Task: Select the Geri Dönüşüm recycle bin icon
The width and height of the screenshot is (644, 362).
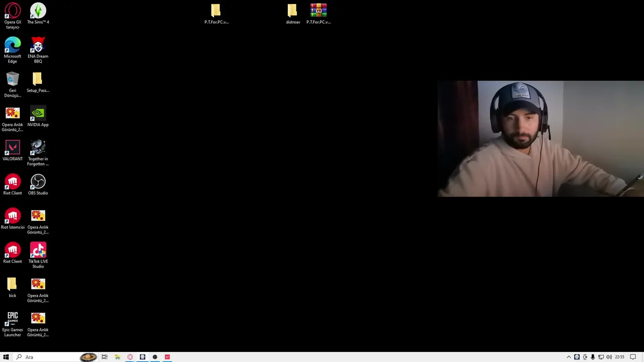Action: (x=13, y=84)
